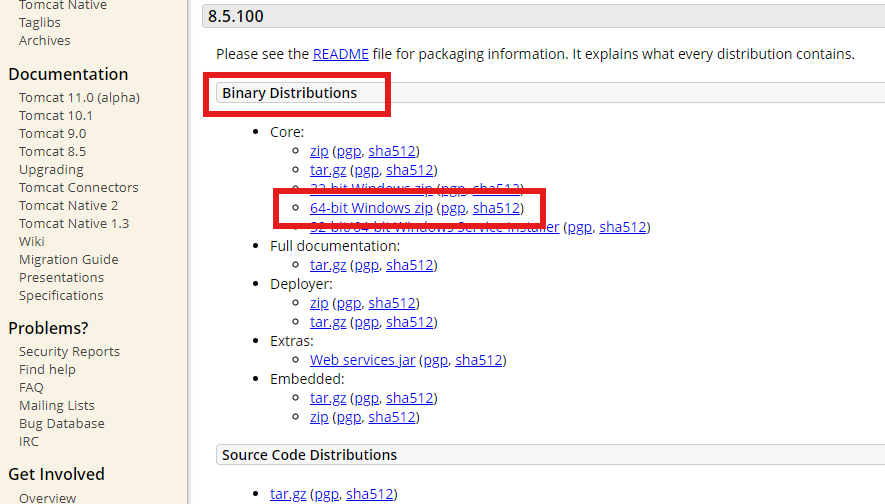The image size is (885, 504).
Task: Open sha512 for Embedded zip
Action: [x=392, y=417]
